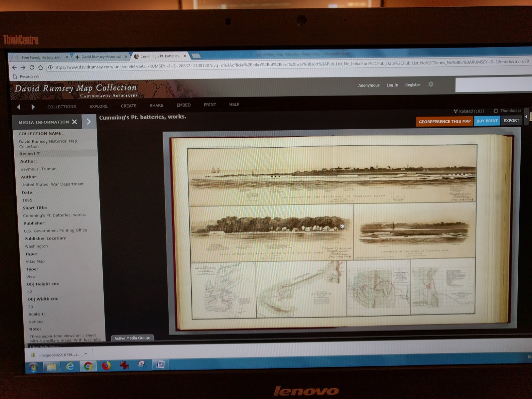Viewport: 532px width, 399px height.
Task: Toggle the Thumbnails view
Action: pos(507,111)
